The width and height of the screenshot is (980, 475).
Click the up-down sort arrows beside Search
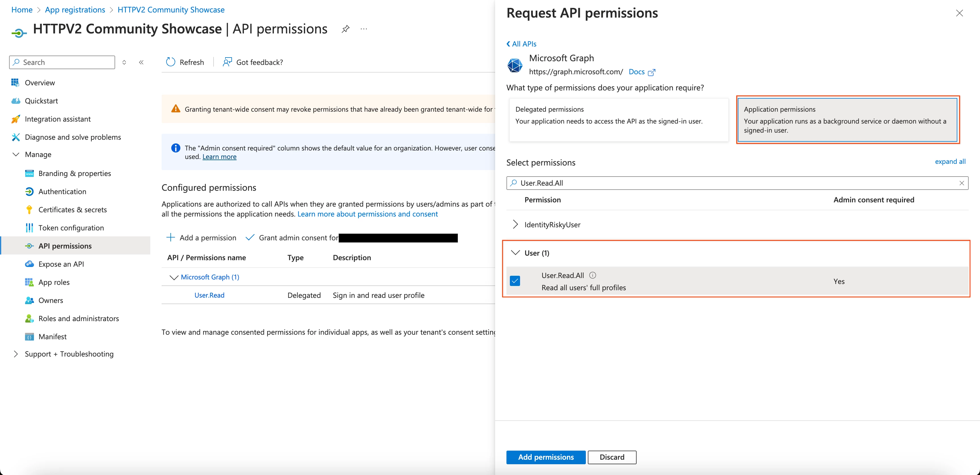[124, 62]
